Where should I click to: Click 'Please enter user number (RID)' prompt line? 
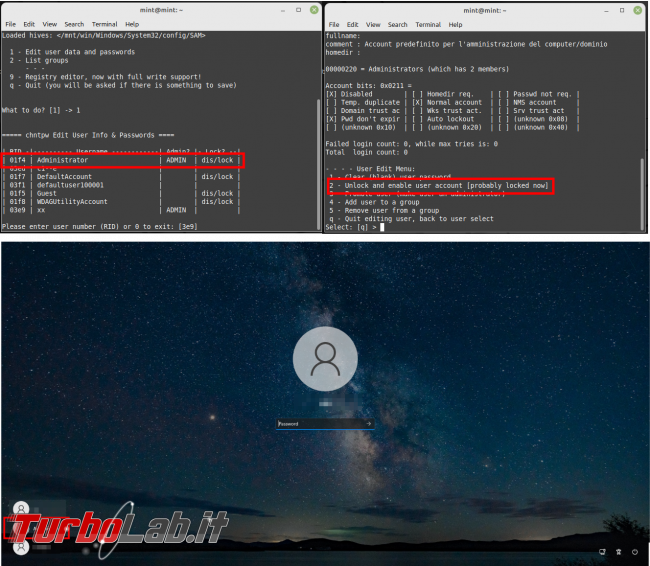click(99, 226)
